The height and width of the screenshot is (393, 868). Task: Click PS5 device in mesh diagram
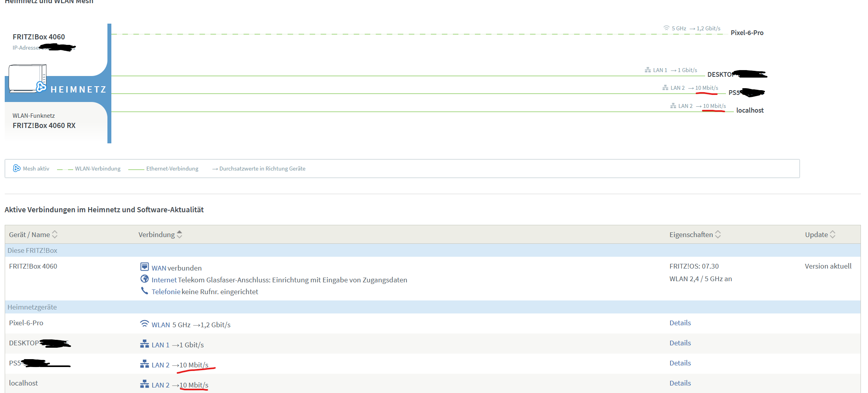[x=746, y=93]
